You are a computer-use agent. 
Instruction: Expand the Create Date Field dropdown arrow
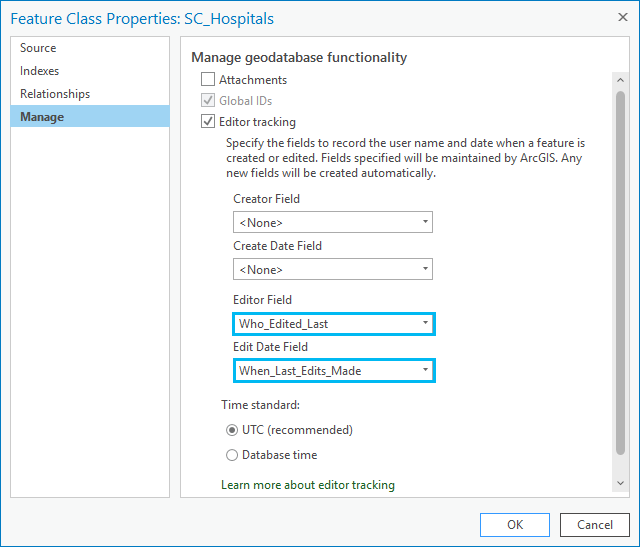pos(425,269)
